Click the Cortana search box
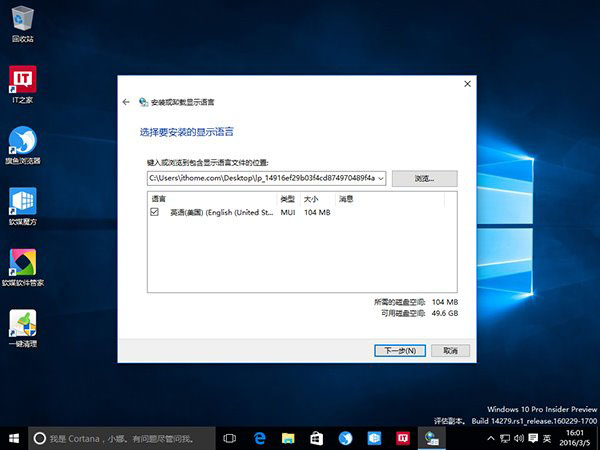600x450 pixels. click(x=122, y=439)
